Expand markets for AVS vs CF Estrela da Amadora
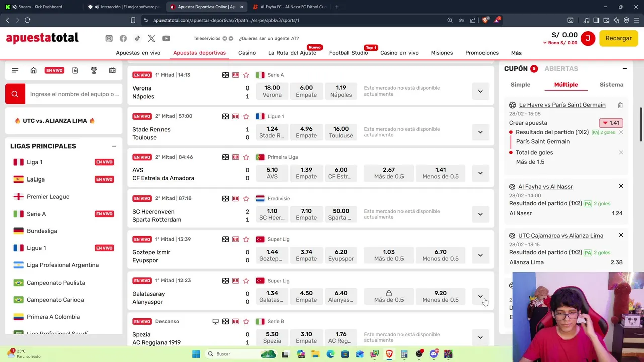Screen dimensions: 644x362 (x=480, y=173)
